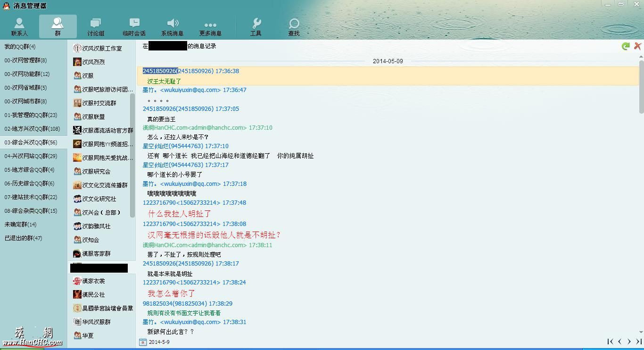
Task: Select the 华风汉服群 group
Action: [96, 322]
